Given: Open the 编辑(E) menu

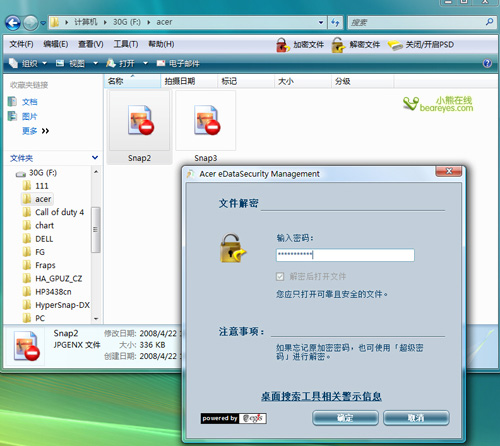Looking at the screenshot, I should (x=56, y=44).
